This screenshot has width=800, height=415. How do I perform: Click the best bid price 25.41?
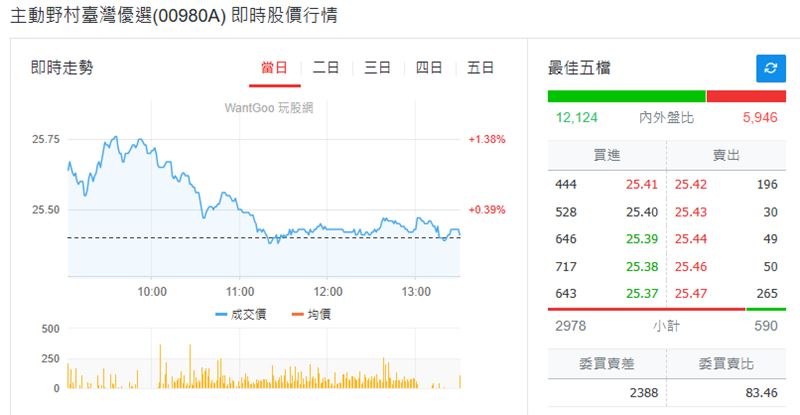tap(642, 184)
